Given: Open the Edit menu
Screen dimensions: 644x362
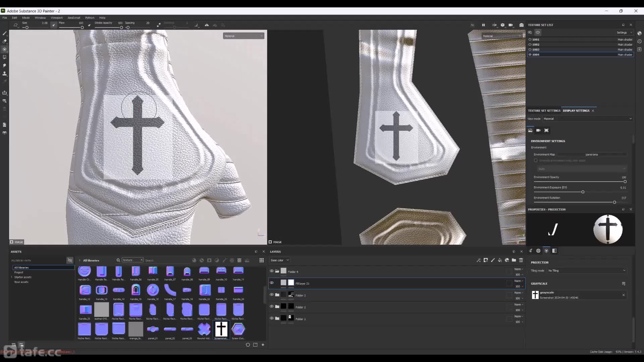Looking at the screenshot, I should click(x=14, y=18).
